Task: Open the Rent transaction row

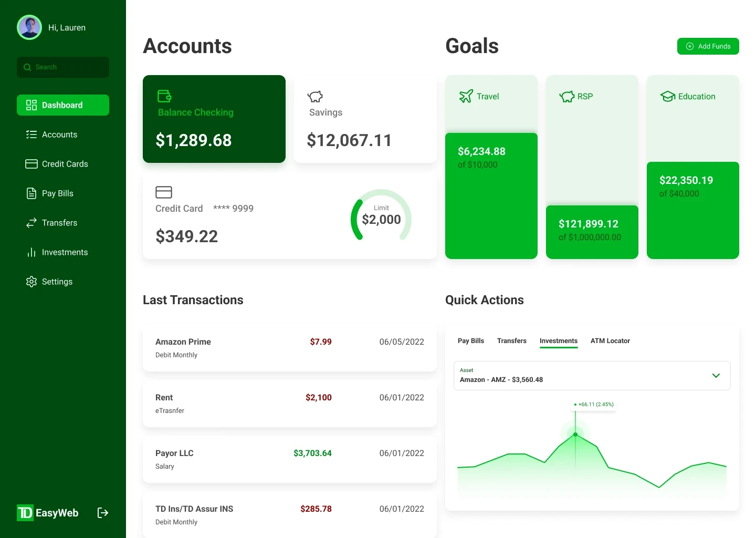Action: point(290,403)
